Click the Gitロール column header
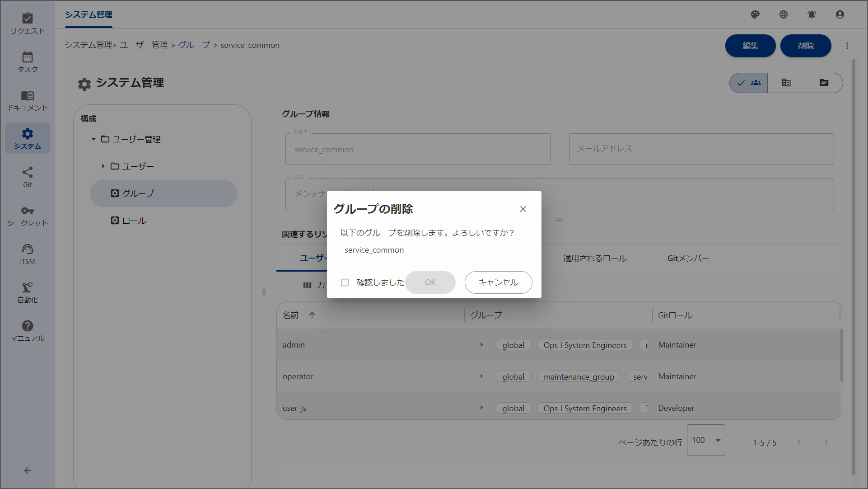This screenshot has height=489, width=868. tap(675, 315)
